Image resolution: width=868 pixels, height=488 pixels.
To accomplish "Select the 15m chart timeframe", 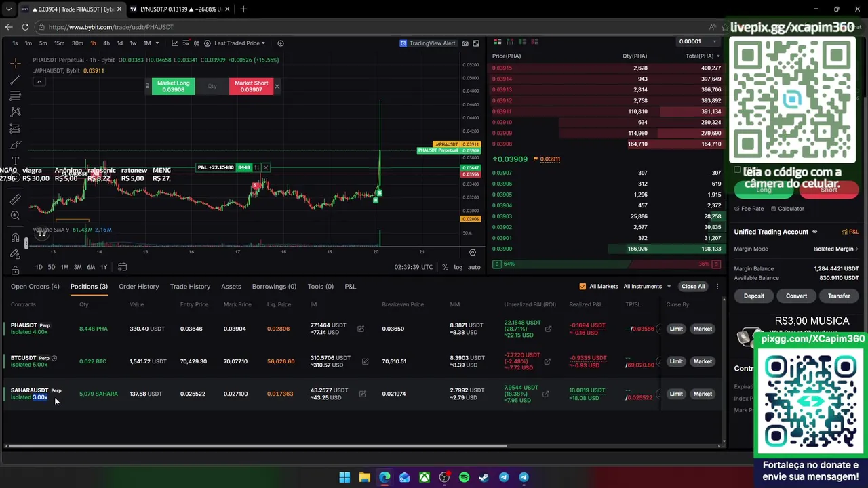I will point(59,43).
